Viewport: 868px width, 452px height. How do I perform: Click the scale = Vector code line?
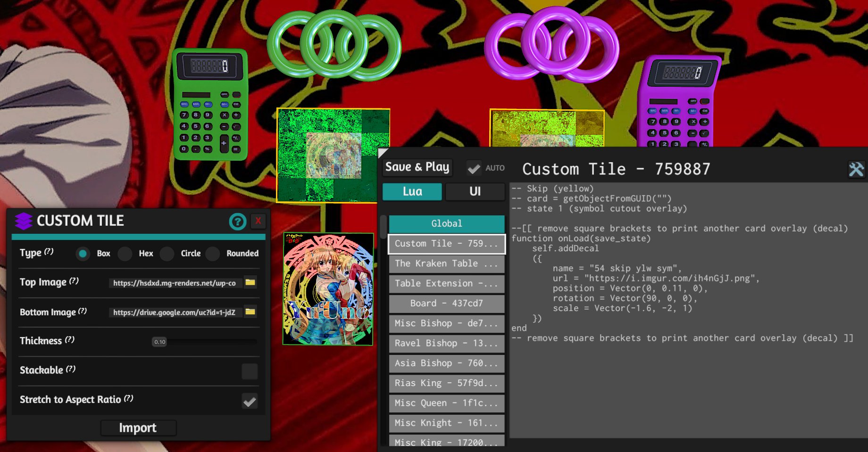point(623,308)
